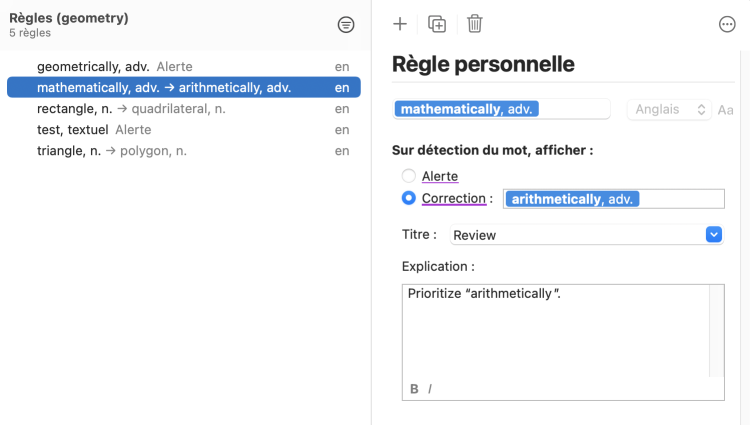The height and width of the screenshot is (425, 750).
Task: Toggle case sensitivity Aa option
Action: [x=726, y=110]
